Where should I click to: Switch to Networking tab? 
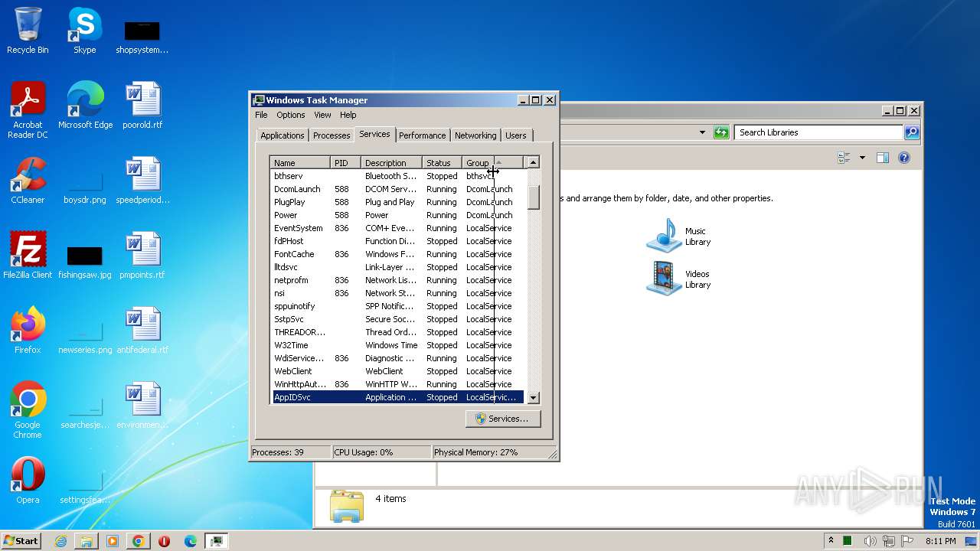tap(475, 135)
